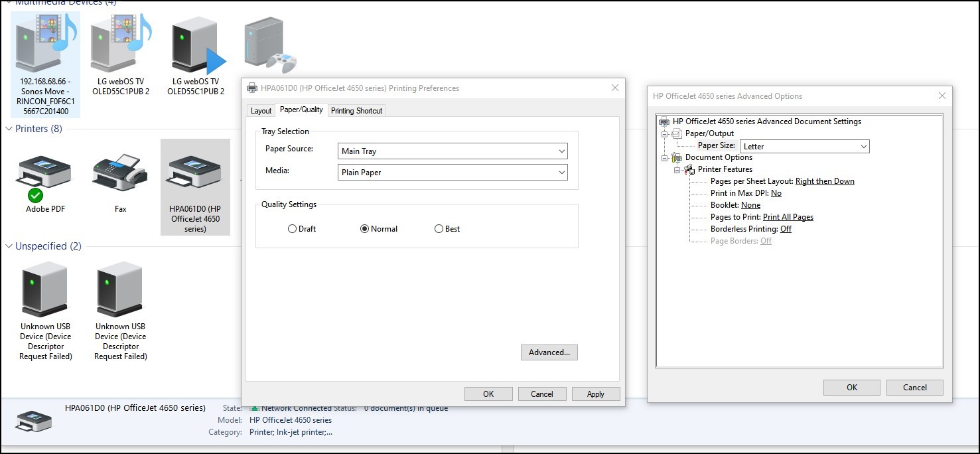Click the printer icon in the bottom details pane
Screen dimensions: 980x454
point(33,419)
